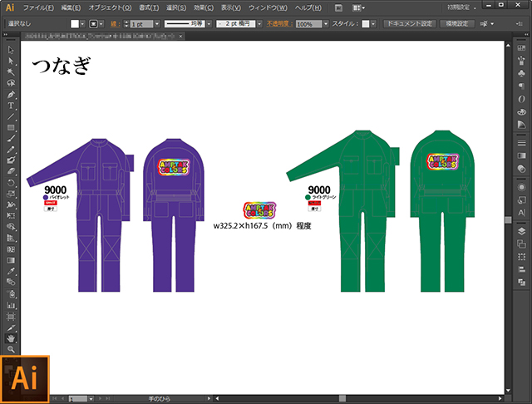The image size is (532, 404).
Task: Open the Layers panel
Action: coord(521,231)
